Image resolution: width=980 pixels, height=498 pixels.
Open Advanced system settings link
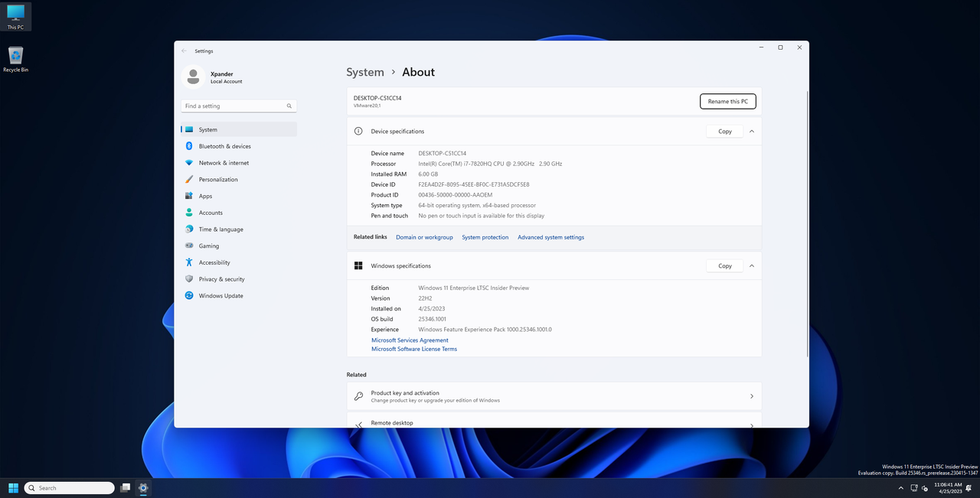(550, 237)
